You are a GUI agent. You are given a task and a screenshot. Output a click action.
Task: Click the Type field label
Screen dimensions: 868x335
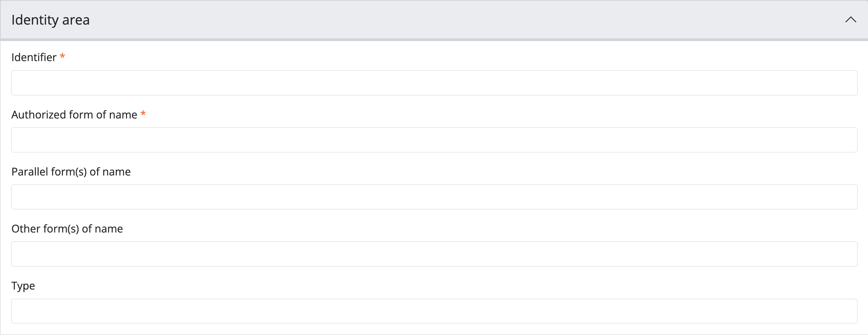[x=23, y=286]
